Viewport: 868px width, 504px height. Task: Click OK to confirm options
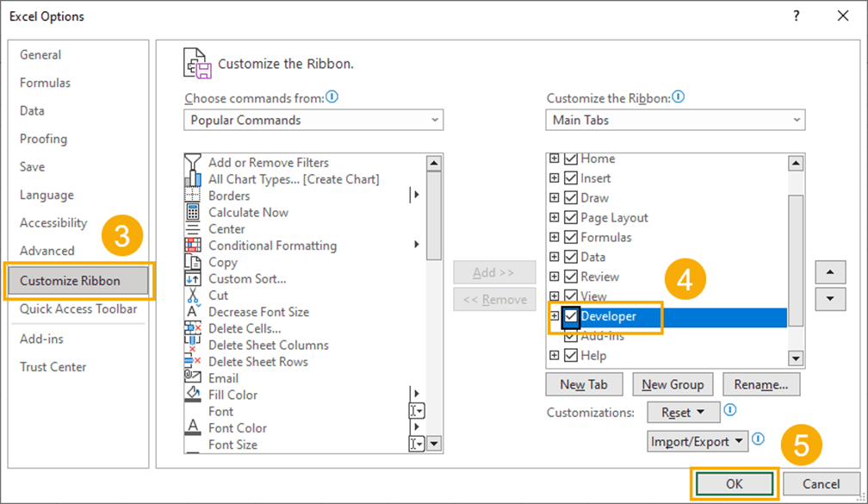(x=734, y=484)
